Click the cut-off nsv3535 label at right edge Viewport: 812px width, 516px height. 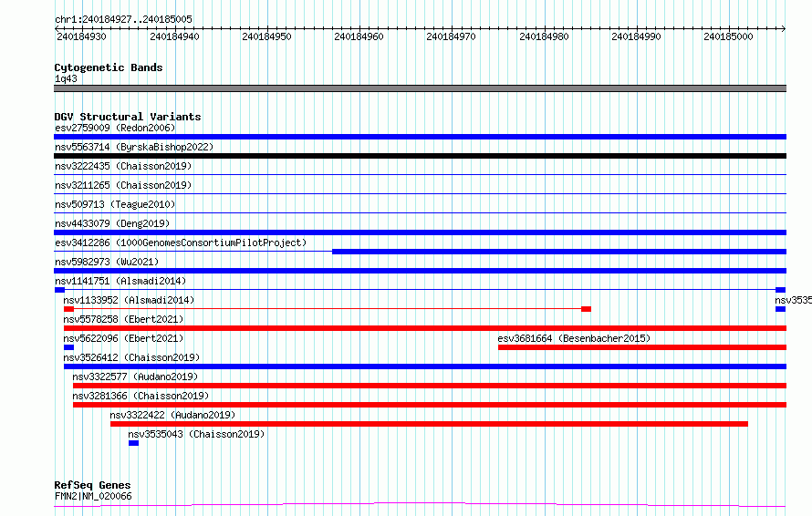tap(794, 300)
